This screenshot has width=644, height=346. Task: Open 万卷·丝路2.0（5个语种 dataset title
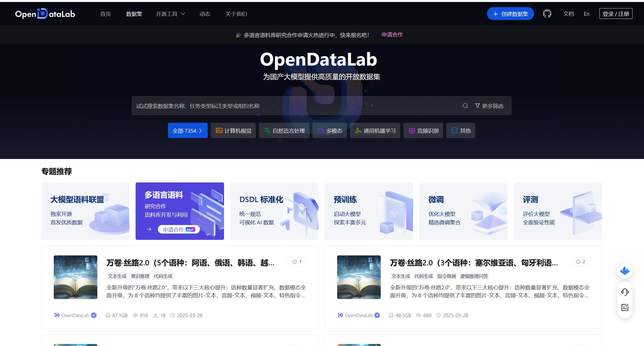[190, 263]
